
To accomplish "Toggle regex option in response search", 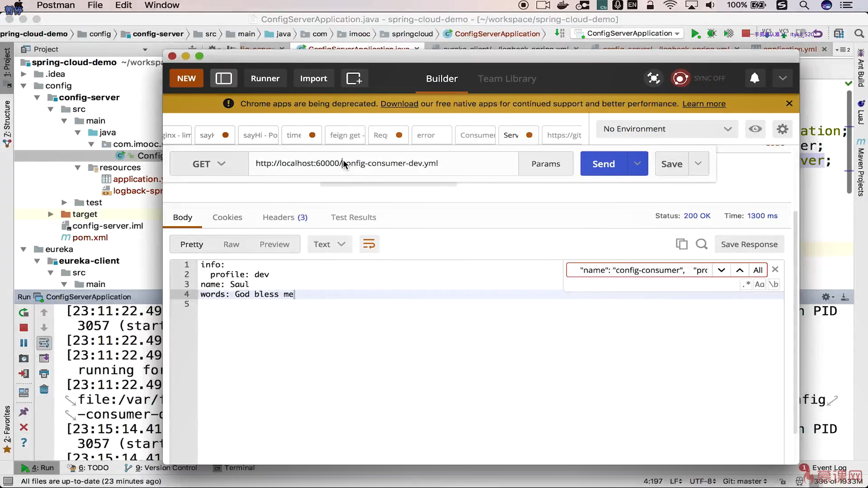I will coord(745,284).
